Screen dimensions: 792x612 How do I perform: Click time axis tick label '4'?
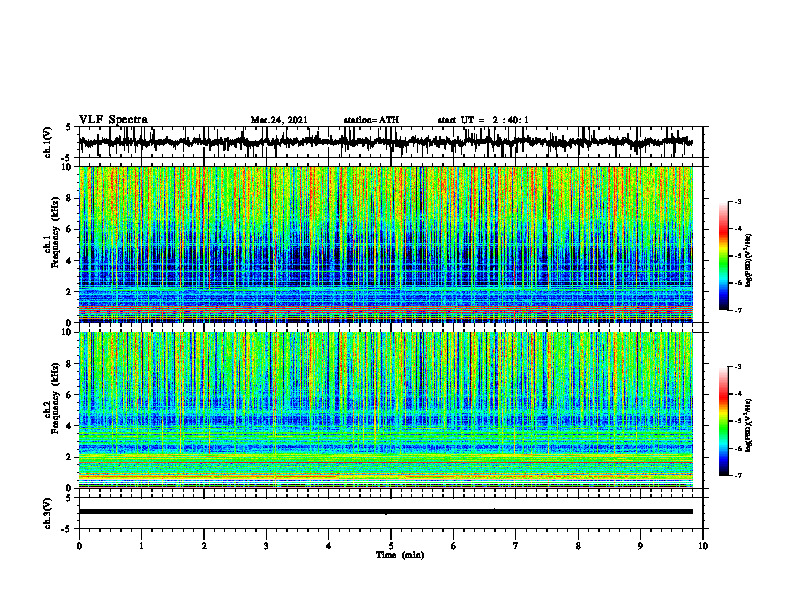328,546
